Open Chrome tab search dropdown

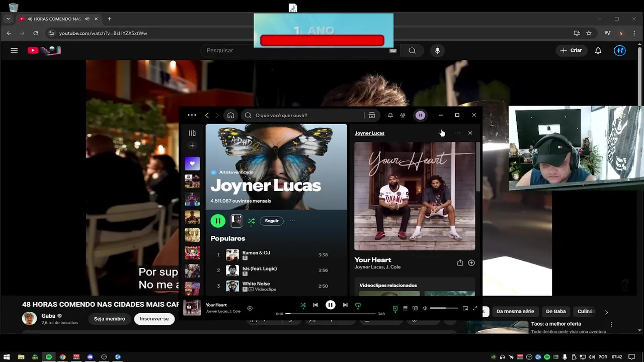(8, 19)
